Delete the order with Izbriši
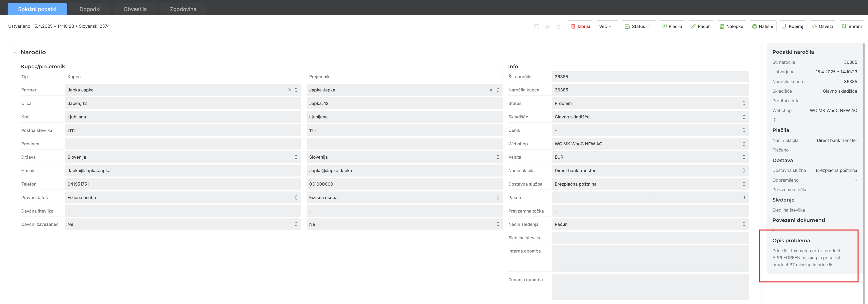868x304 pixels. click(x=580, y=26)
